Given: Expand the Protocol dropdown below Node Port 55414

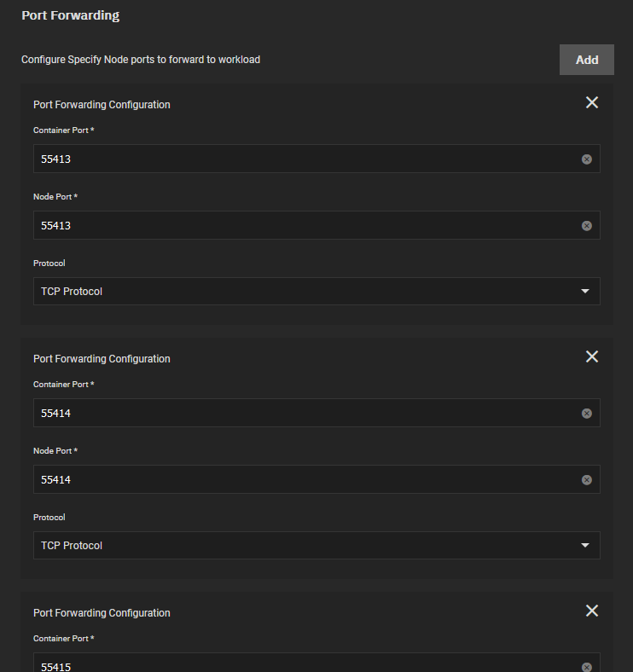Looking at the screenshot, I should [x=316, y=546].
